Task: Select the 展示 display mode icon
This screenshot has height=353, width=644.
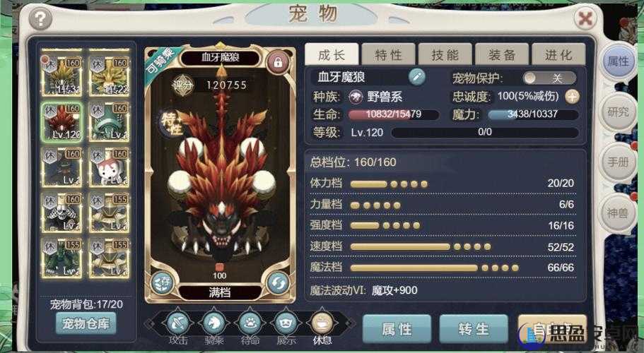Action: pyautogui.click(x=286, y=323)
